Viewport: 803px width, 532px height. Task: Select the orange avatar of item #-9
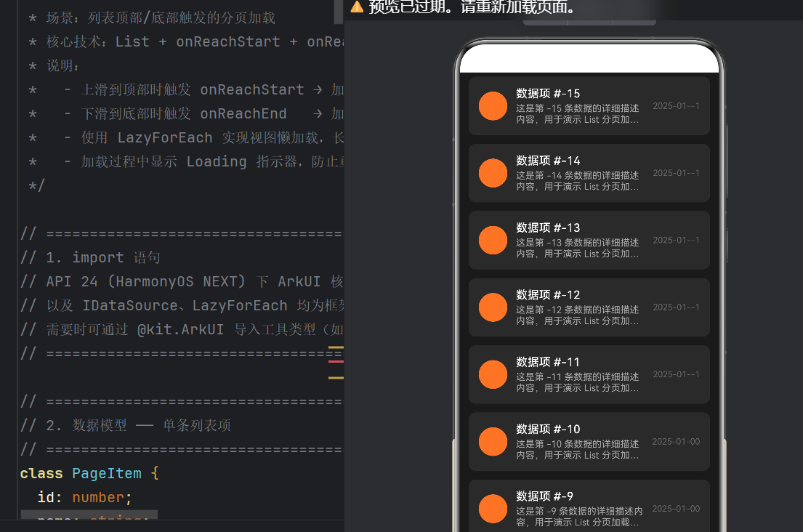pyautogui.click(x=493, y=509)
